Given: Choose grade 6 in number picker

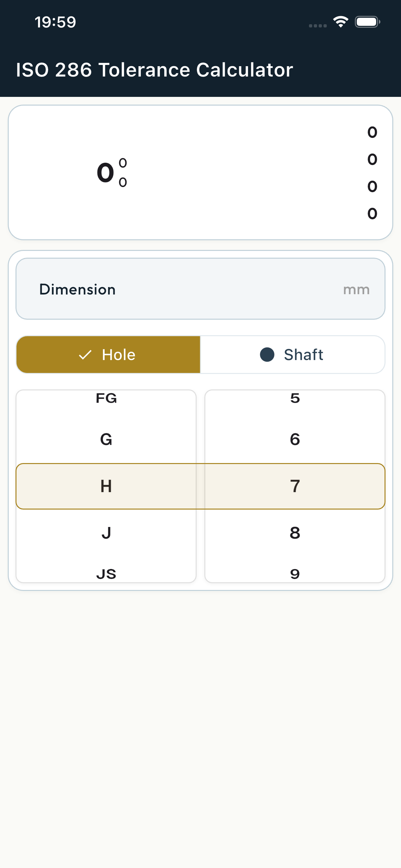Looking at the screenshot, I should click(x=295, y=439).
